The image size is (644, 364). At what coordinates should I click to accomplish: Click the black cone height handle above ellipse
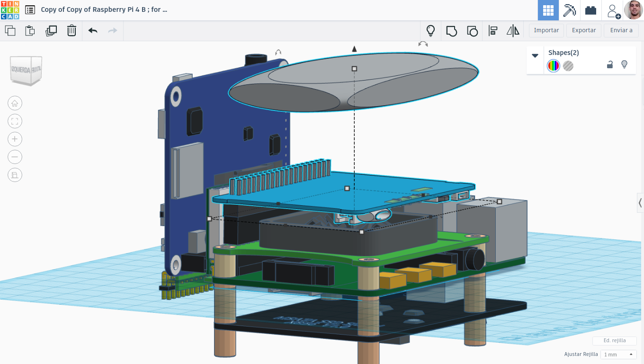[354, 48]
